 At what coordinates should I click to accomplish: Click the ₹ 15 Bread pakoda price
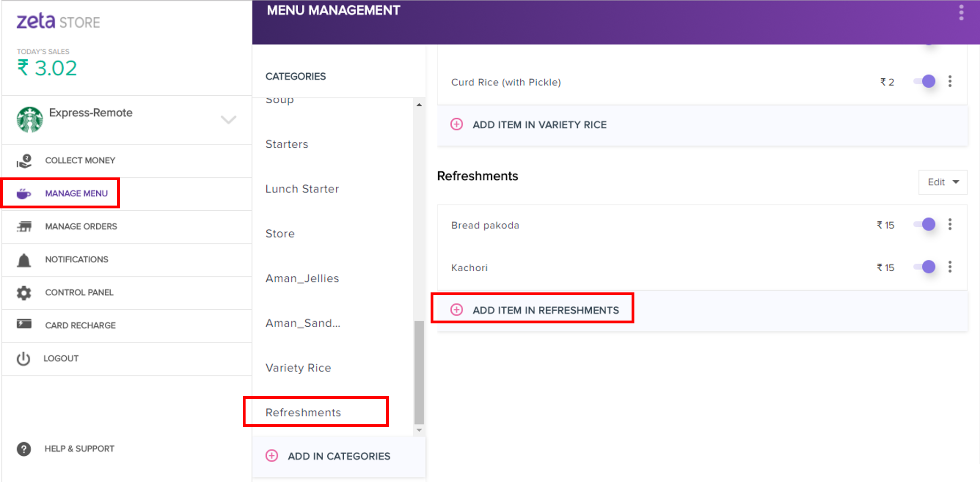coord(886,225)
